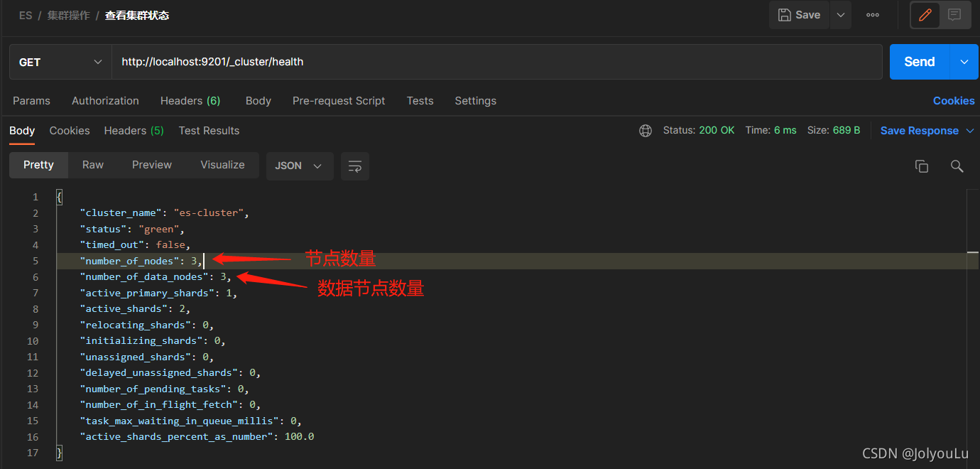Viewport: 980px width, 469px height.
Task: Copy response with the copy icon
Action: 922,166
